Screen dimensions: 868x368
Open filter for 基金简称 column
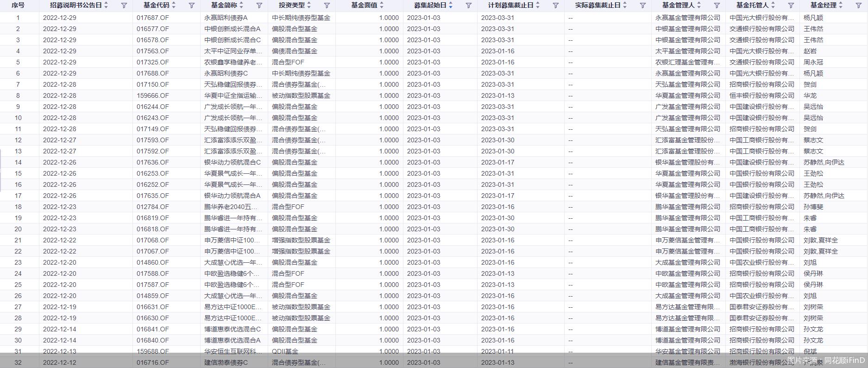259,6
